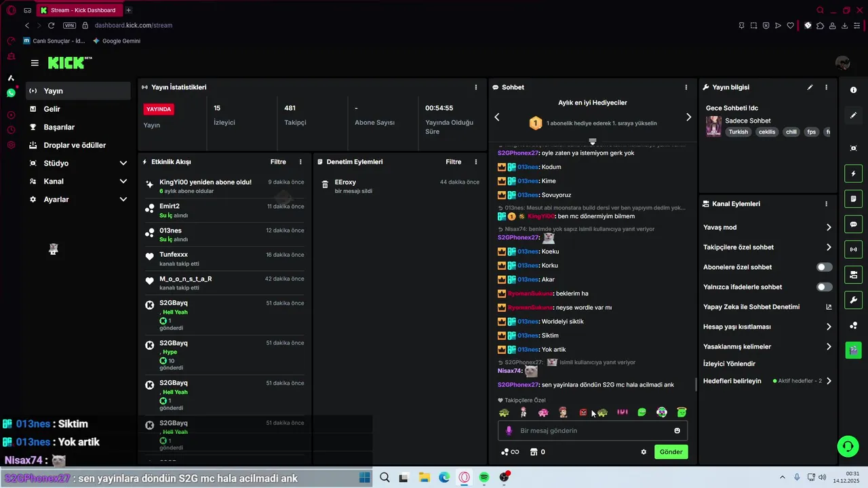Click the Tunfexxx follow event in Etkinlik Akışı
Viewport: 868px width, 488px height.
(x=224, y=259)
